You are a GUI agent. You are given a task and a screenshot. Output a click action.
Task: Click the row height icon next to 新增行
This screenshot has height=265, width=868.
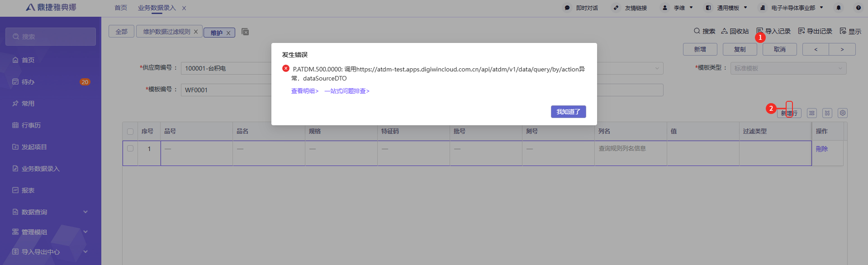(812, 113)
